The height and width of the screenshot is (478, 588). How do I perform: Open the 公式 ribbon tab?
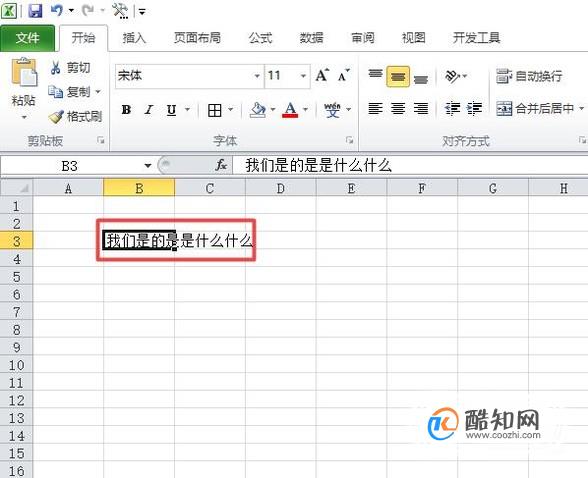260,38
